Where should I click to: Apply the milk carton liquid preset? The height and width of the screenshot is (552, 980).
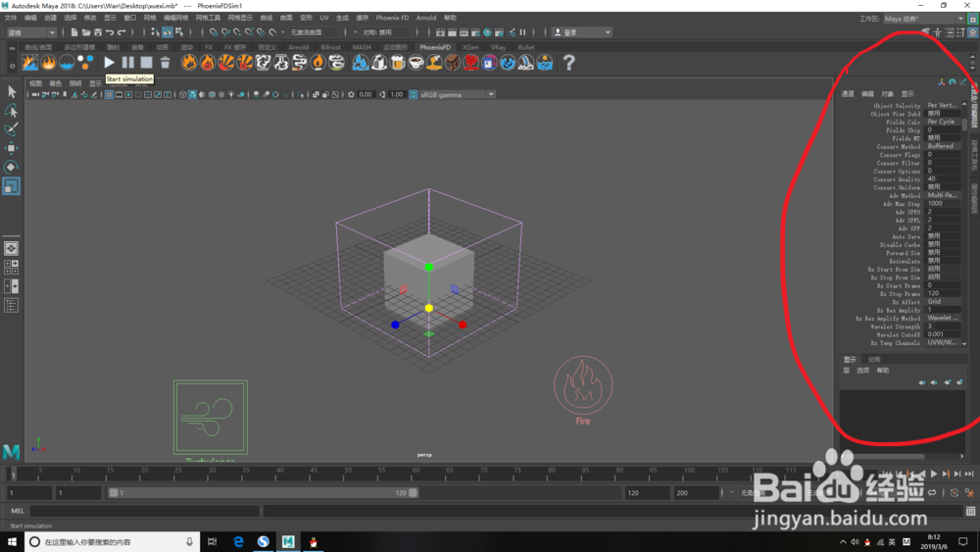pyautogui.click(x=379, y=63)
